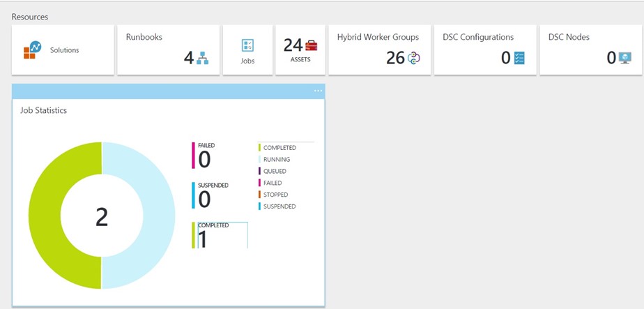This screenshot has width=644, height=309.
Task: Click the red Assets toolbox icon
Action: click(x=312, y=45)
